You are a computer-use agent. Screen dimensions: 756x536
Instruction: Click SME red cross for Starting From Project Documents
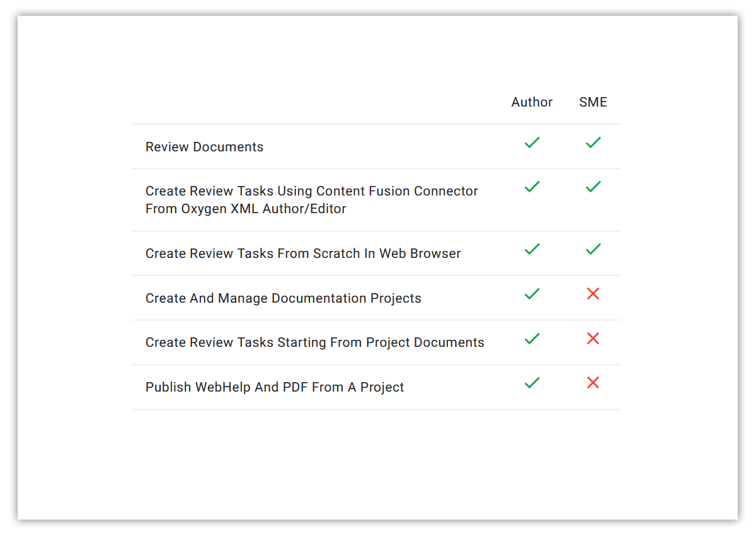click(593, 339)
